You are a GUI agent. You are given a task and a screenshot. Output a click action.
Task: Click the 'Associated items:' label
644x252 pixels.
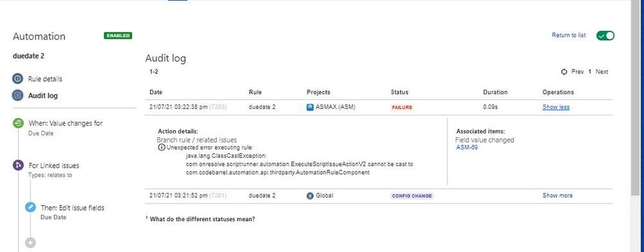(x=480, y=131)
